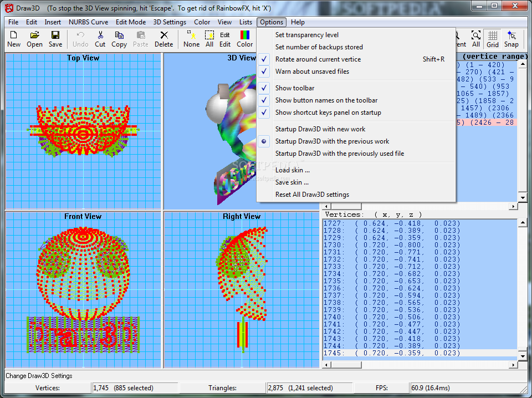Click vertices list horizontal scroll left arrow
The image size is (532, 398).
(x=327, y=365)
